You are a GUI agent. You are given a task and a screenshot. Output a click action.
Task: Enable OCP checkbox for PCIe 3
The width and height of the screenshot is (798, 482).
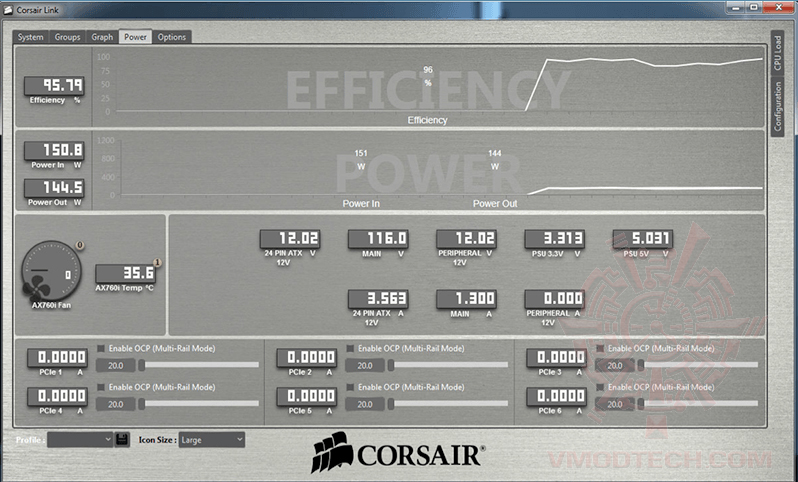click(x=600, y=349)
